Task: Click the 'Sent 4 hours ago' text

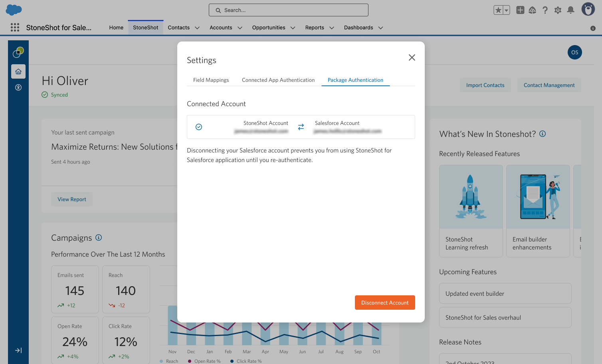Action: (71, 162)
